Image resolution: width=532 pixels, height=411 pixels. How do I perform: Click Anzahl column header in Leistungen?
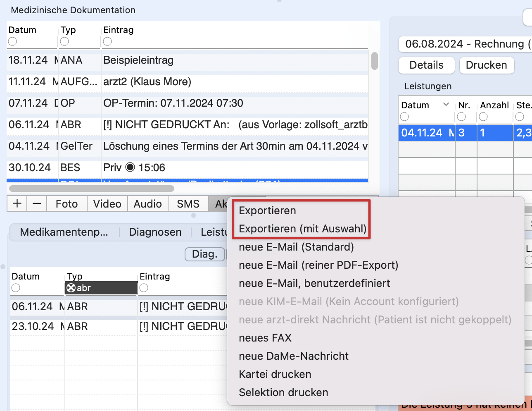[x=494, y=105]
